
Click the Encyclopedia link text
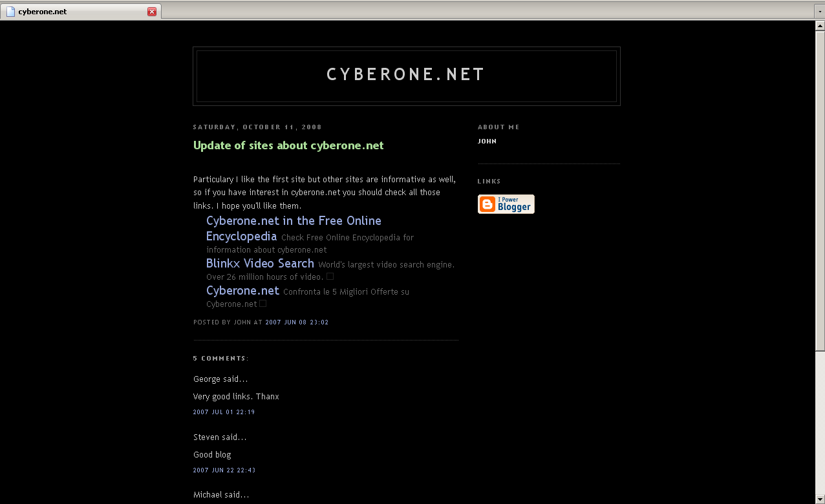(241, 236)
